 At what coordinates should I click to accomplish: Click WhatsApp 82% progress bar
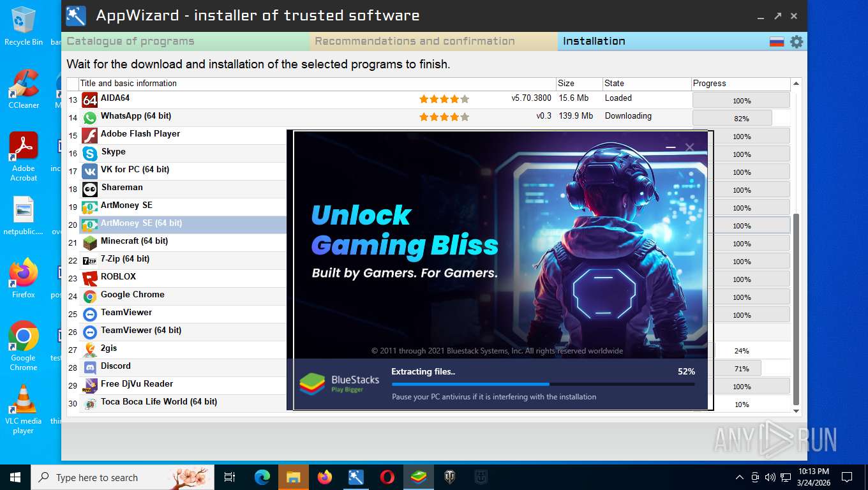(x=741, y=118)
